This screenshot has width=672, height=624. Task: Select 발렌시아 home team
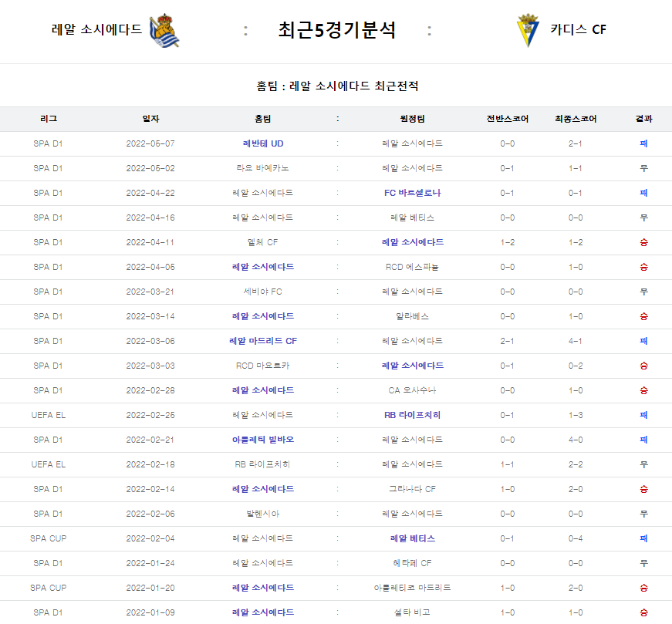263,514
